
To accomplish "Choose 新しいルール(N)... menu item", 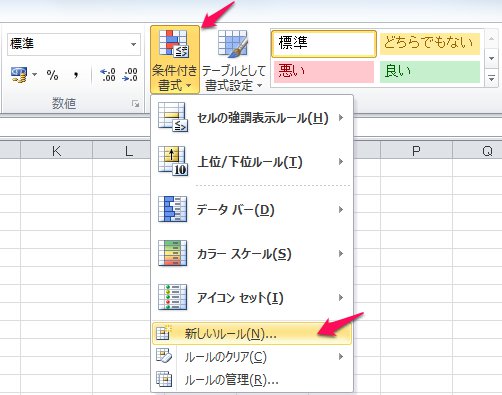I will pos(252,333).
